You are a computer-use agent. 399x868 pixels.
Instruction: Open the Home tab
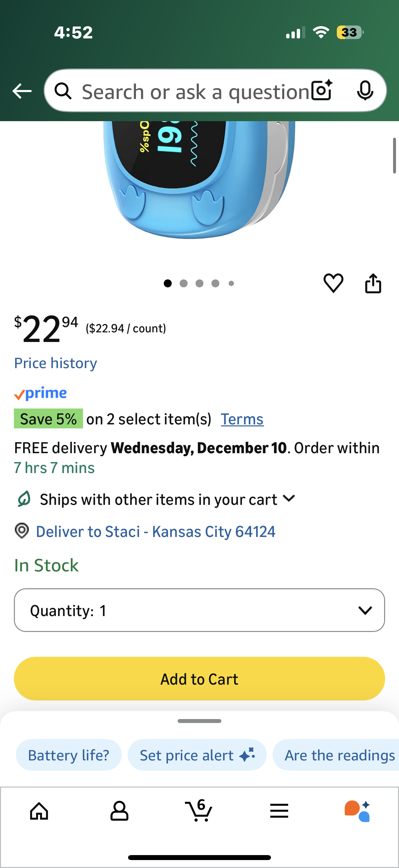(39, 811)
